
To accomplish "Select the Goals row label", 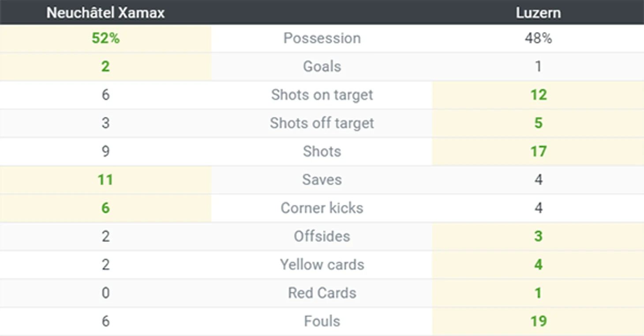I will (322, 67).
